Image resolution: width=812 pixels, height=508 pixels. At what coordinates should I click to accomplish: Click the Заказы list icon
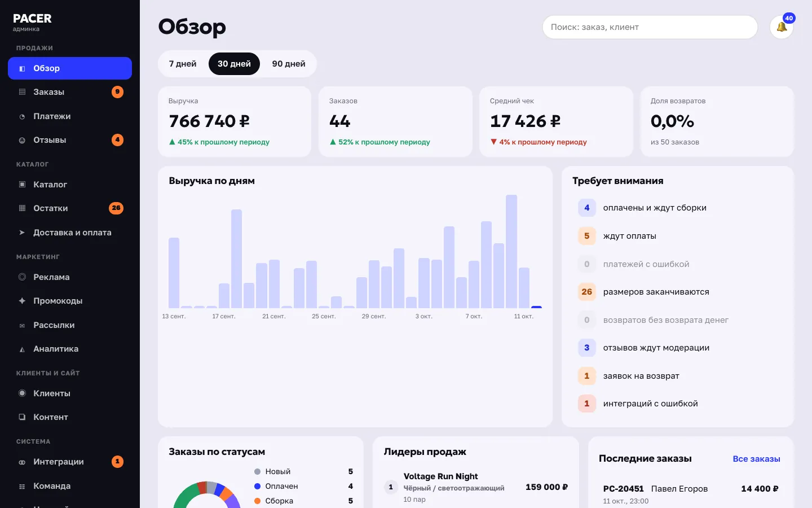click(22, 92)
